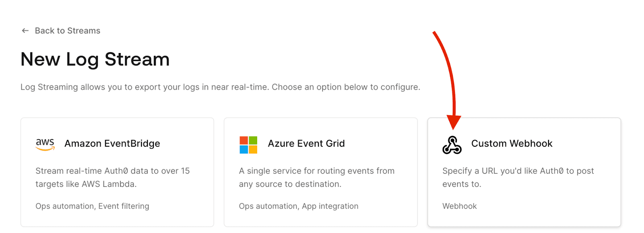This screenshot has height=233, width=644.
Task: Click the 'Stream real-time Auth0 data' description
Action: [x=112, y=177]
